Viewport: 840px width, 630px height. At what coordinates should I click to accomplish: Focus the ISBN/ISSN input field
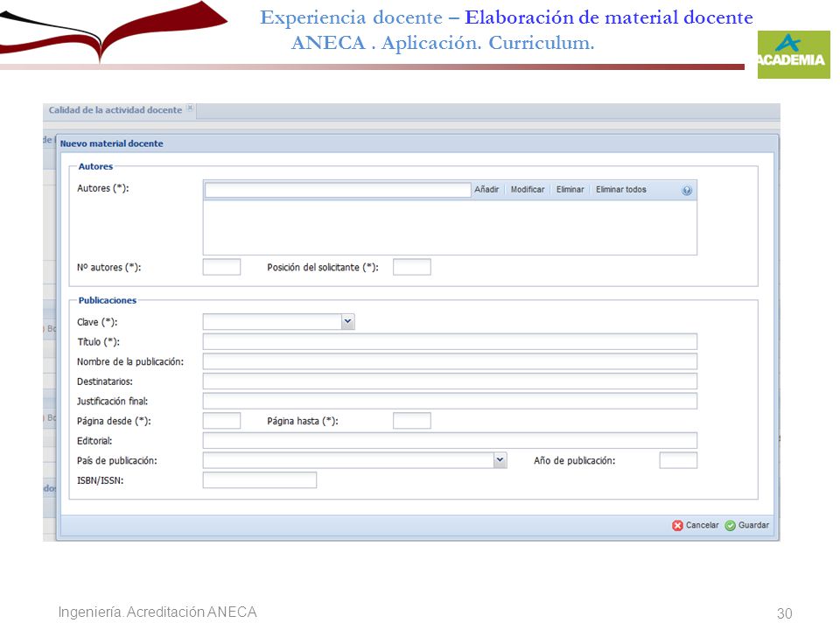tap(260, 480)
